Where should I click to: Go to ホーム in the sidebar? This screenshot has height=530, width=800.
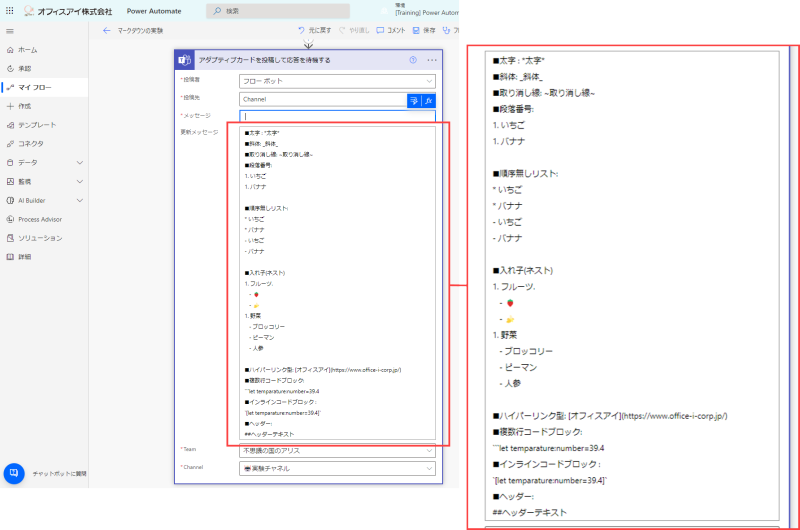click(28, 50)
